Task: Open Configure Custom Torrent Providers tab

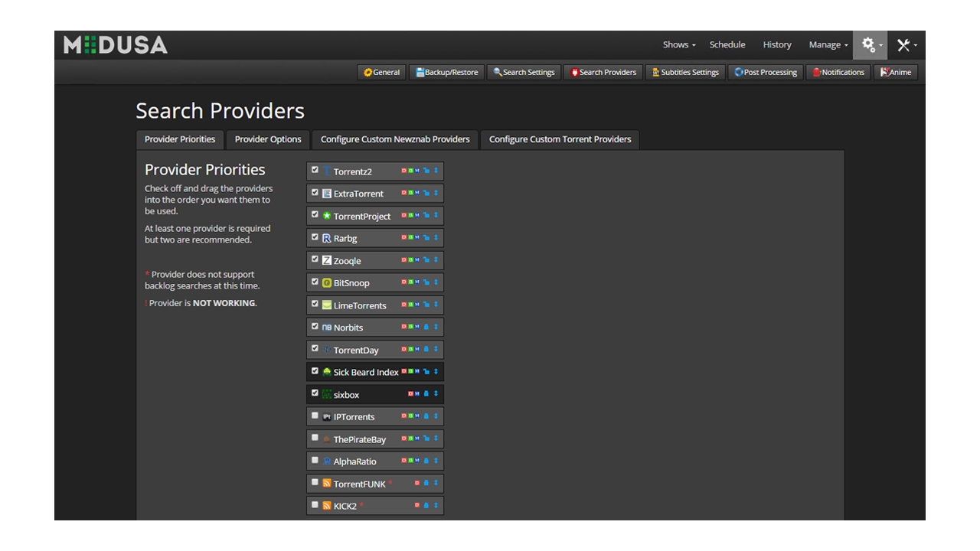Action: coord(560,139)
